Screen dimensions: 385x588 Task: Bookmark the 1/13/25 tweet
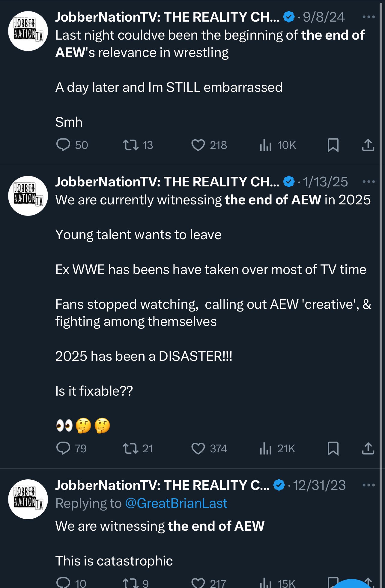pos(333,448)
